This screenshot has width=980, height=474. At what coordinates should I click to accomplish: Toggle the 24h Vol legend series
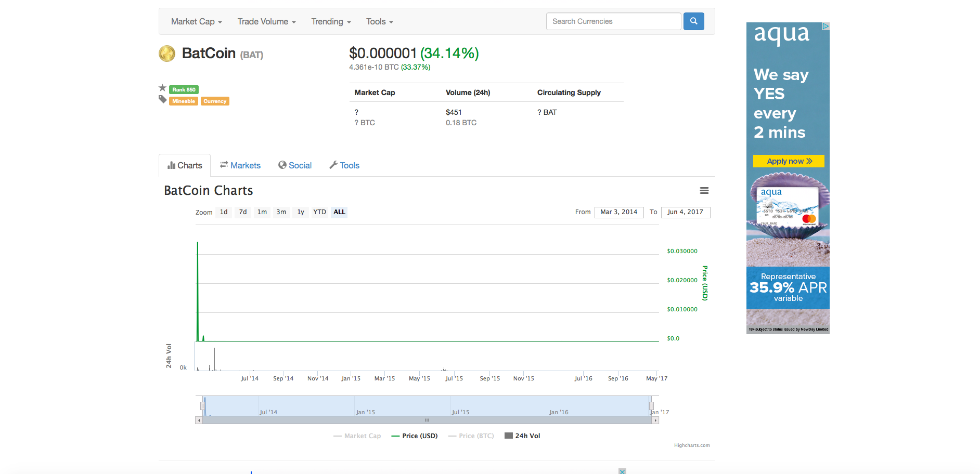[x=522, y=436]
